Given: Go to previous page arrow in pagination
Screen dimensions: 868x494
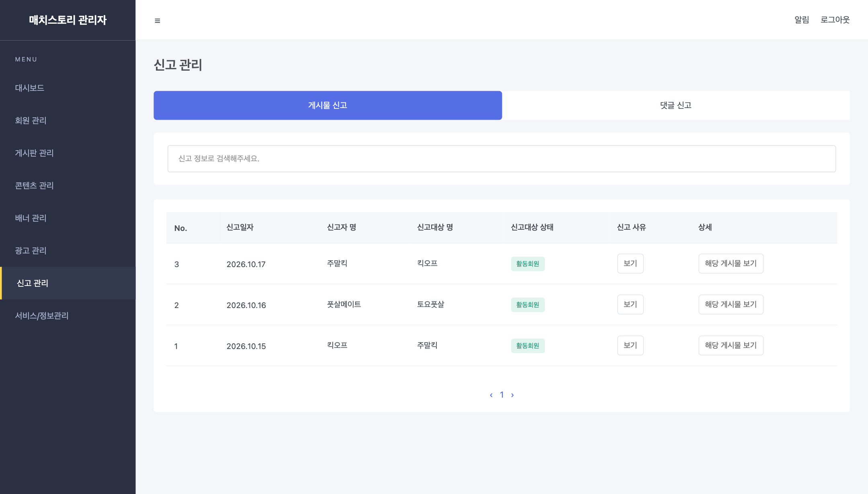Looking at the screenshot, I should click(x=491, y=395).
